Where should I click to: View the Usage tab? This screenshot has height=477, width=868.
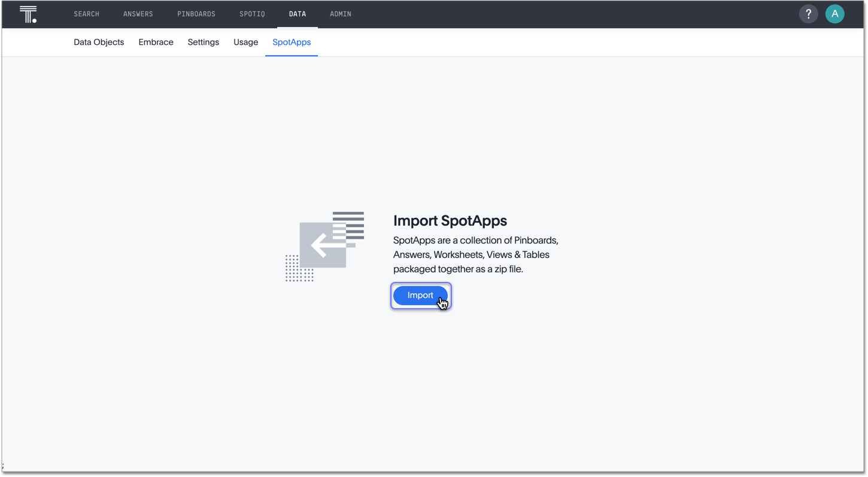[x=245, y=42]
